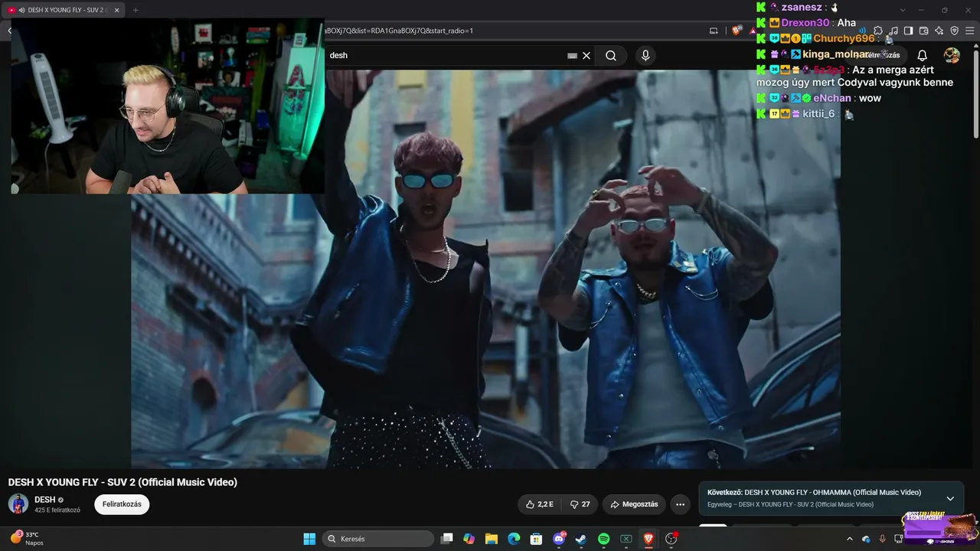Click chat username eNchan
980x551 pixels.
coord(832,98)
